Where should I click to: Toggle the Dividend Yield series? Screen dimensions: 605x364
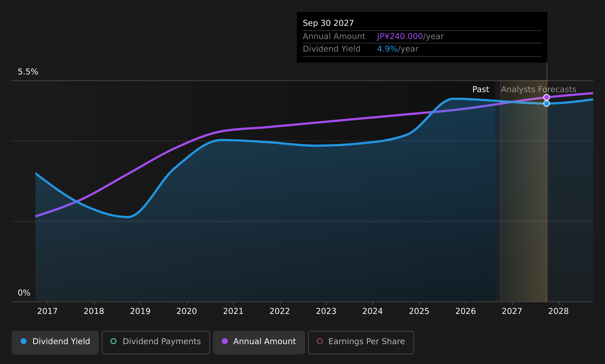point(55,342)
